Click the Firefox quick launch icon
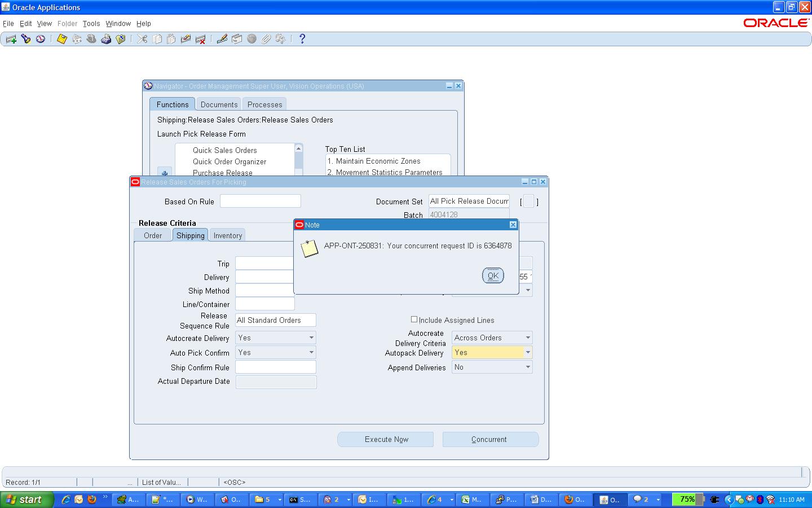The height and width of the screenshot is (508, 812). pos(91,500)
